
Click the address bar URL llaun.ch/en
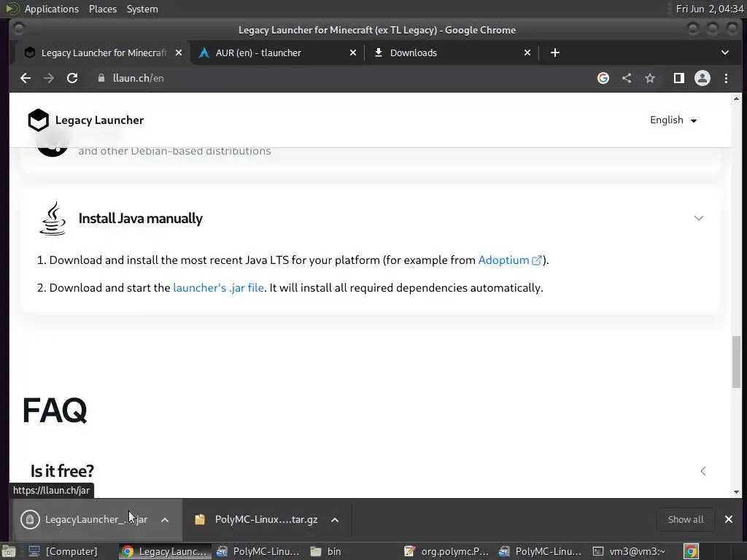pyautogui.click(x=138, y=78)
